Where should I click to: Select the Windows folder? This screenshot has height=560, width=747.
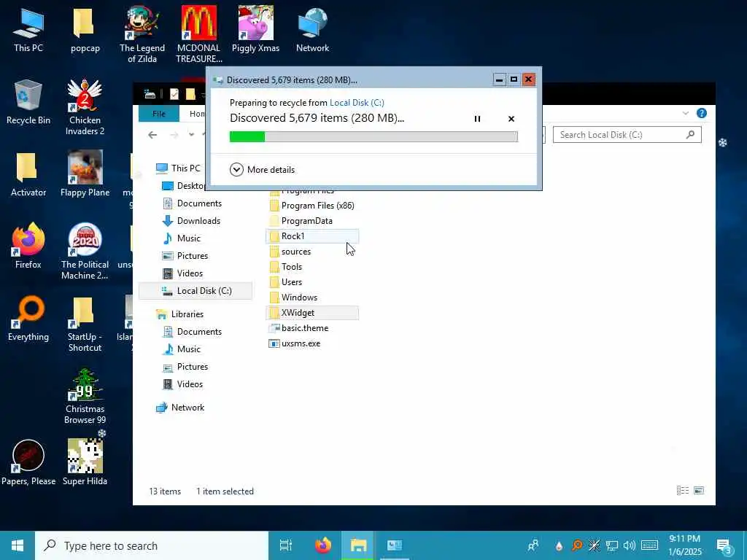click(293, 297)
